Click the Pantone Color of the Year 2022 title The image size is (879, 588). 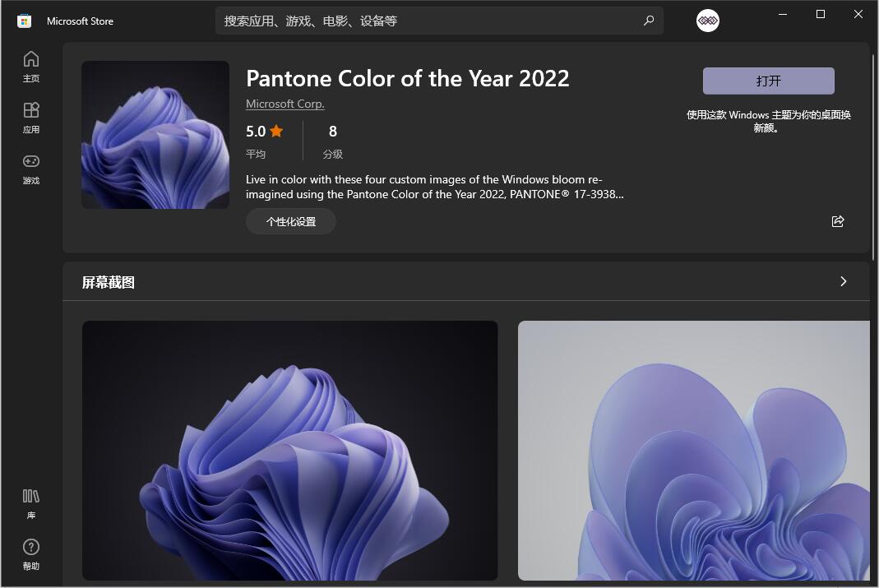(408, 78)
